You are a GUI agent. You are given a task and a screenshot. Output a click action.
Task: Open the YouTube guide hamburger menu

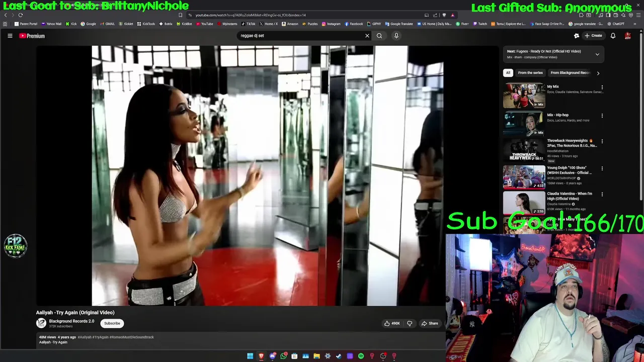[x=10, y=36]
